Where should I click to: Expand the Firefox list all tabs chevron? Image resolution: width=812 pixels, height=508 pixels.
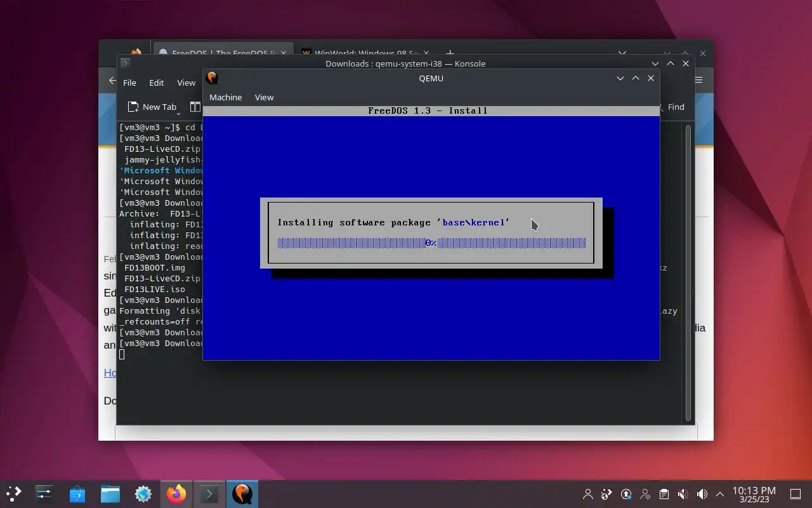622,53
